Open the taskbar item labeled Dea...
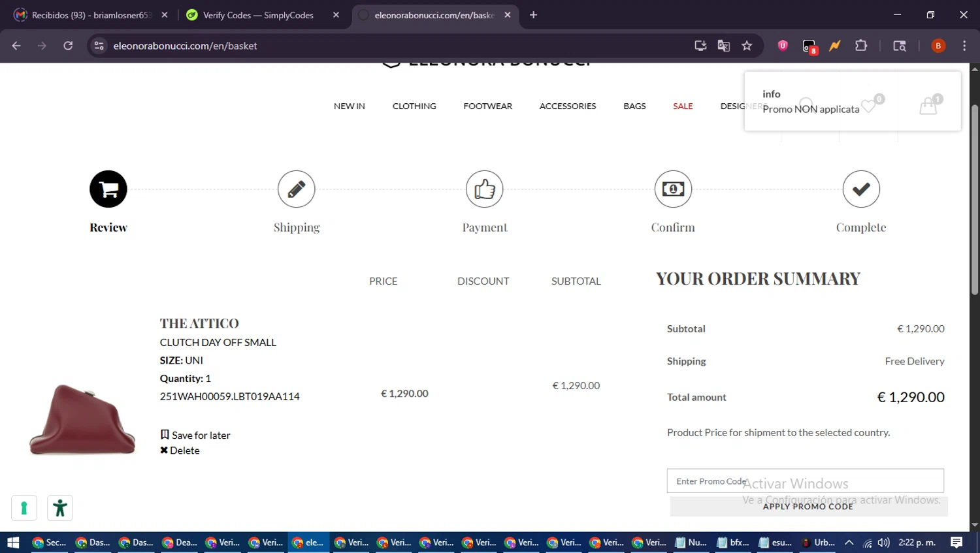980x553 pixels. [179, 543]
